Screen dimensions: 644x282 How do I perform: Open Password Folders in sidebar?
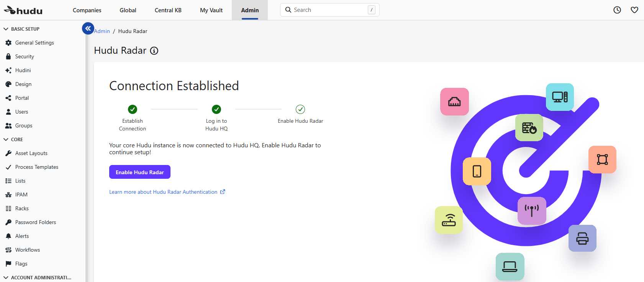point(36,222)
